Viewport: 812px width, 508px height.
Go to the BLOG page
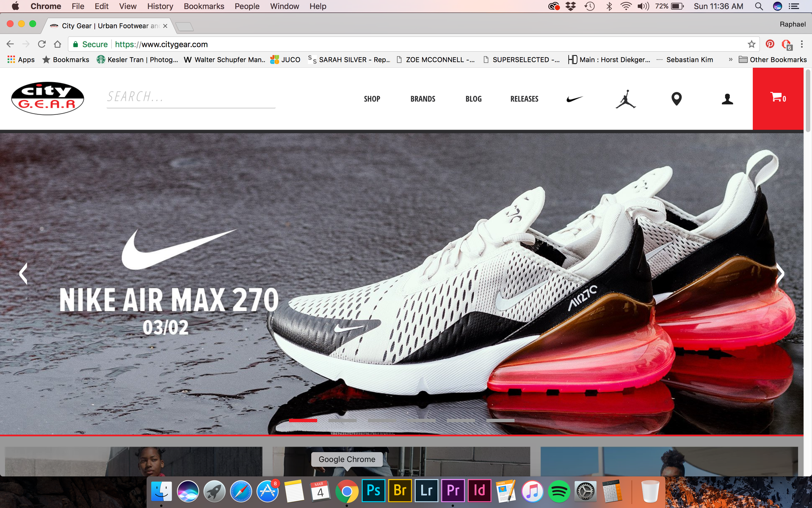pyautogui.click(x=473, y=99)
